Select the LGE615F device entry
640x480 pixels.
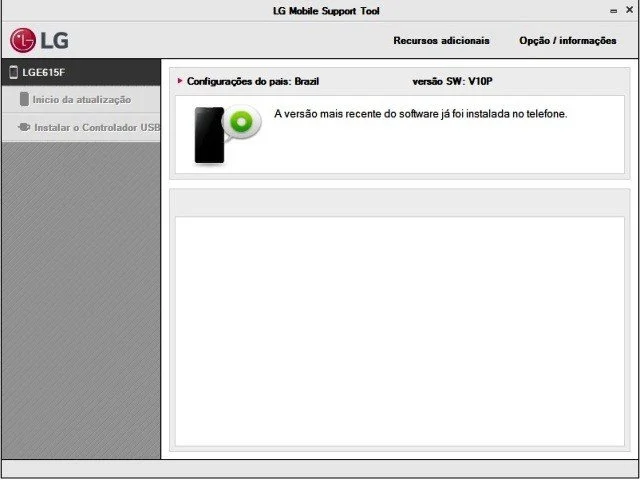[81, 72]
